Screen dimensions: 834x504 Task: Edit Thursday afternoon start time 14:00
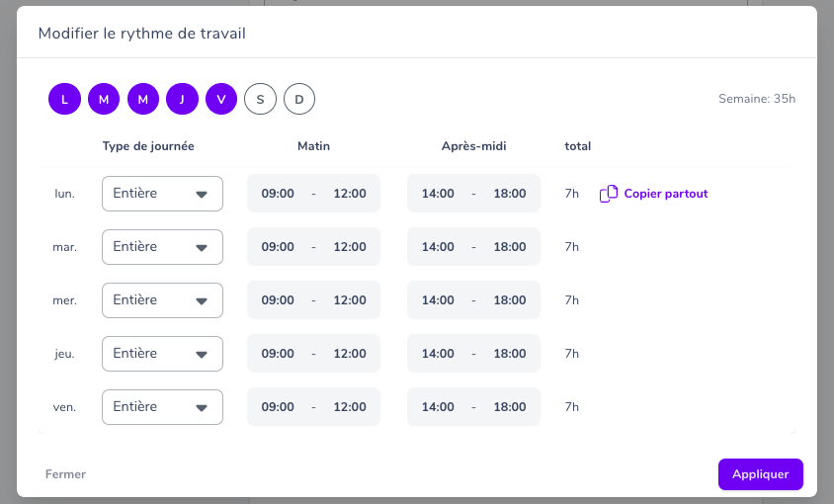coord(438,354)
